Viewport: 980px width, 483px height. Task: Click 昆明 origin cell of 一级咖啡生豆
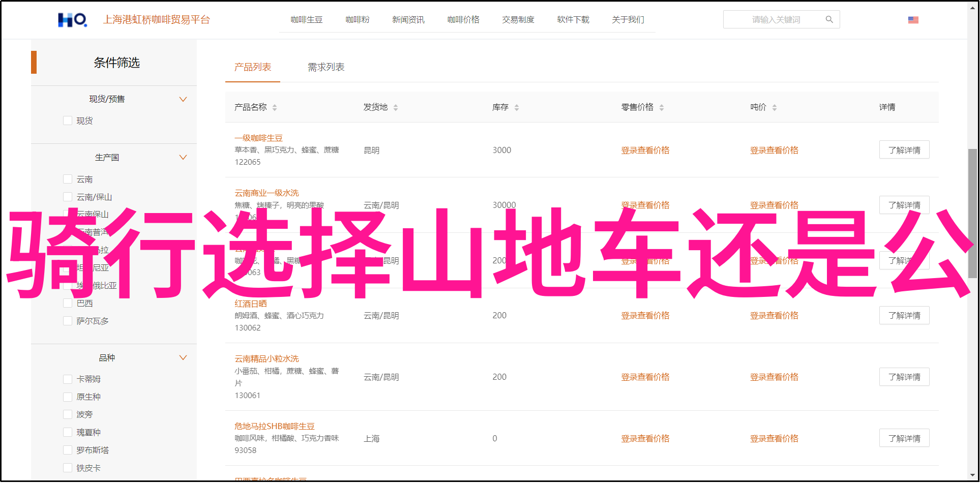point(371,150)
